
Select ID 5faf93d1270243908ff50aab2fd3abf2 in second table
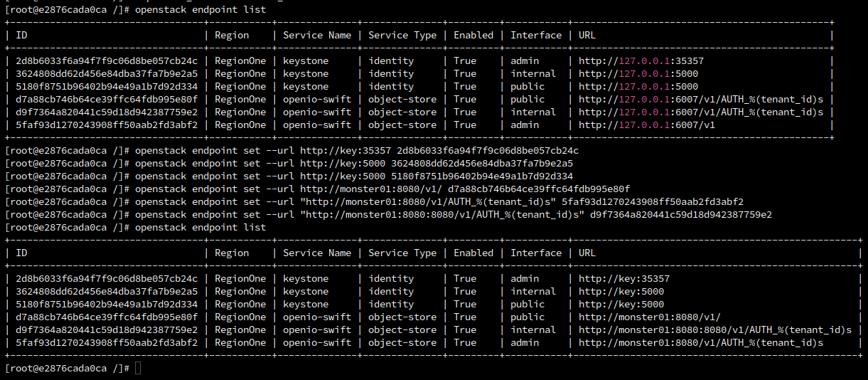pos(107,342)
